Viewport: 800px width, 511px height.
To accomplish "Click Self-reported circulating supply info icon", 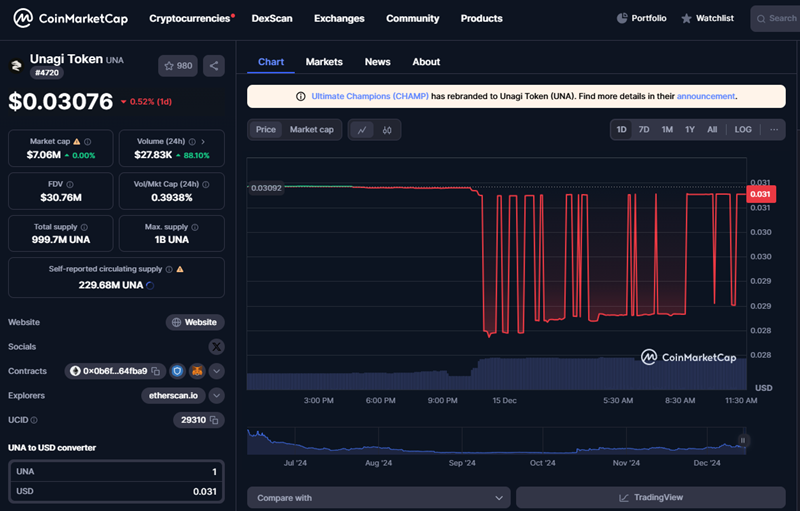I will coord(169,269).
